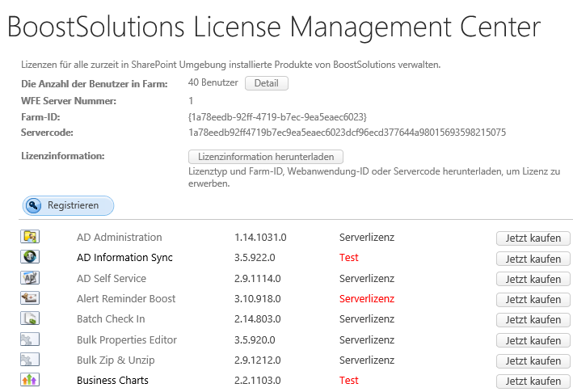Click the BoostSolutions License Management Center heading
The width and height of the screenshot is (573, 392).
274,27
